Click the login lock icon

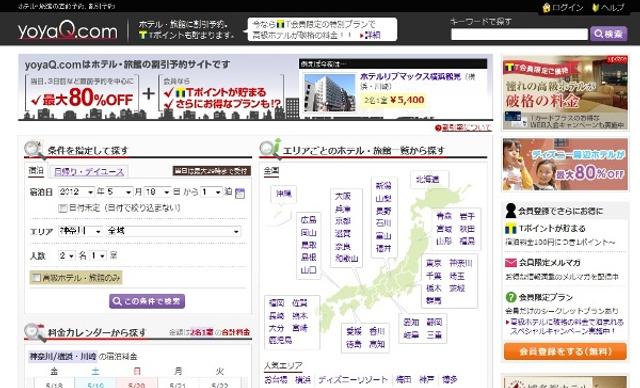(546, 7)
